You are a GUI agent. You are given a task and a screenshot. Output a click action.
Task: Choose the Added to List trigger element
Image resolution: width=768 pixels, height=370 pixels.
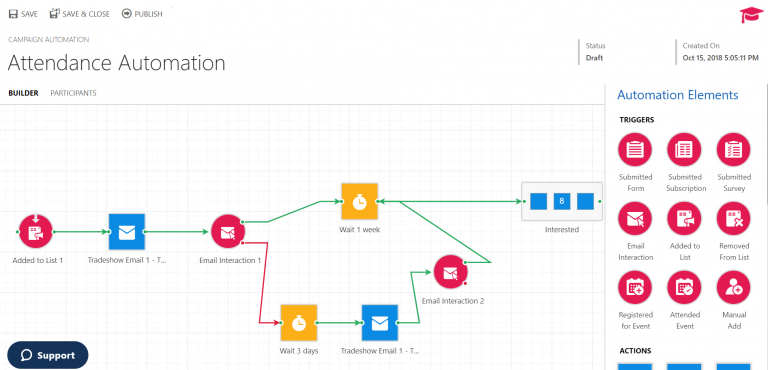pos(684,219)
